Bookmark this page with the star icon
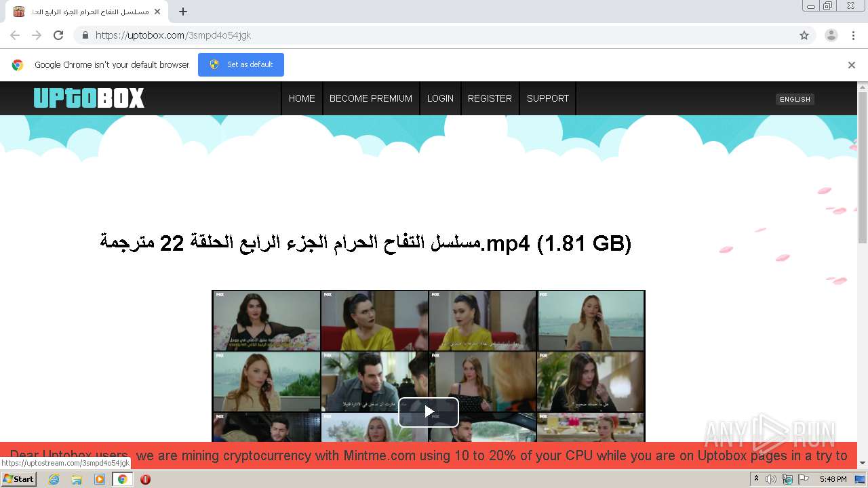The width and height of the screenshot is (868, 488). pos(804,35)
